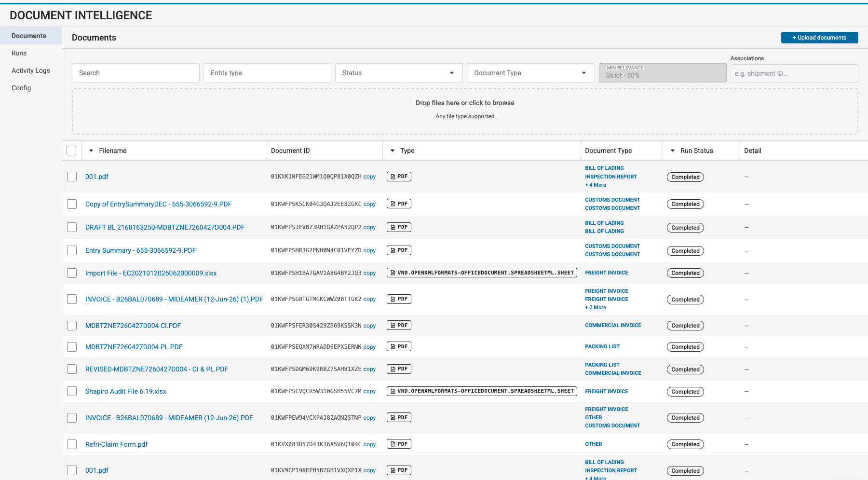Sort by Filename using the column arrow
The image size is (868, 480).
91,151
